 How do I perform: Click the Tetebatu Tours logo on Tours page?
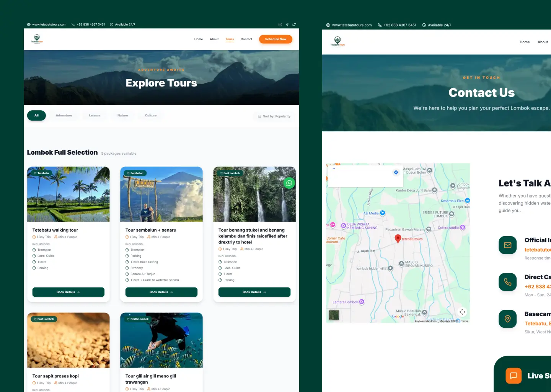[x=37, y=39]
